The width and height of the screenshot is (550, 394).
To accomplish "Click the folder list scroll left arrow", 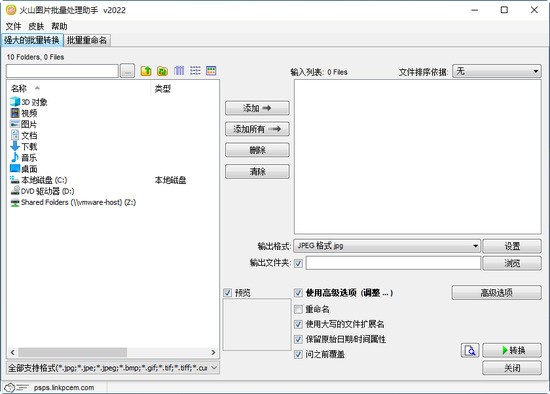I will (13, 352).
